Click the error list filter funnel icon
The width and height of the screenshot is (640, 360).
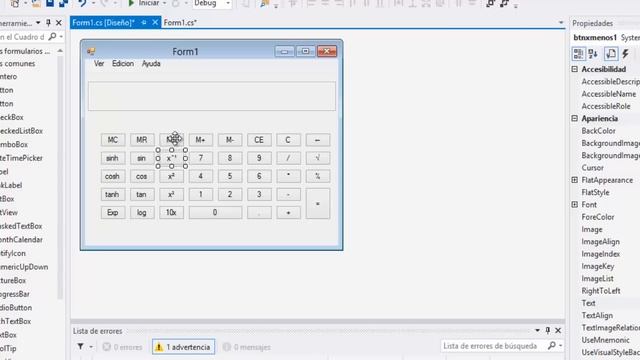point(80,347)
